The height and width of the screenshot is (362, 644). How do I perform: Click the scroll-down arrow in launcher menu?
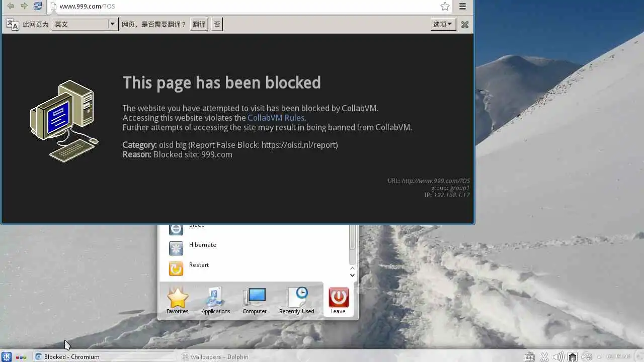point(352,275)
